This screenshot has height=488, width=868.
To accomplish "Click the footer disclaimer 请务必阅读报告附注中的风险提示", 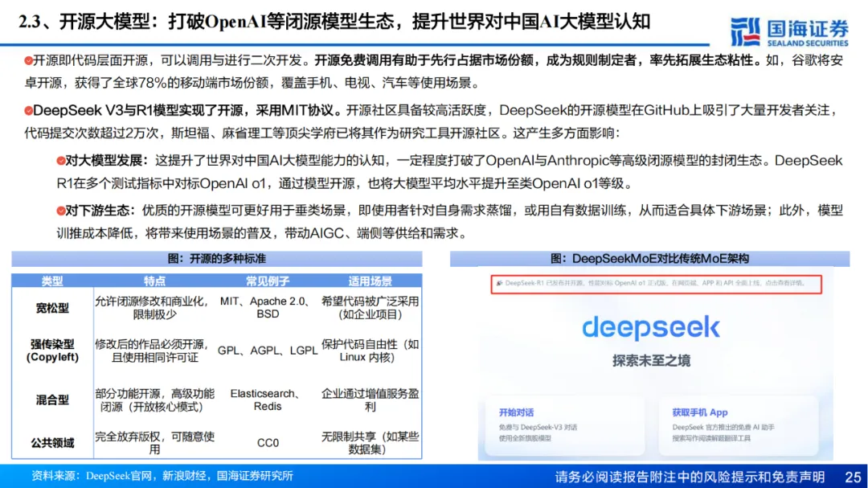I will pos(690,477).
